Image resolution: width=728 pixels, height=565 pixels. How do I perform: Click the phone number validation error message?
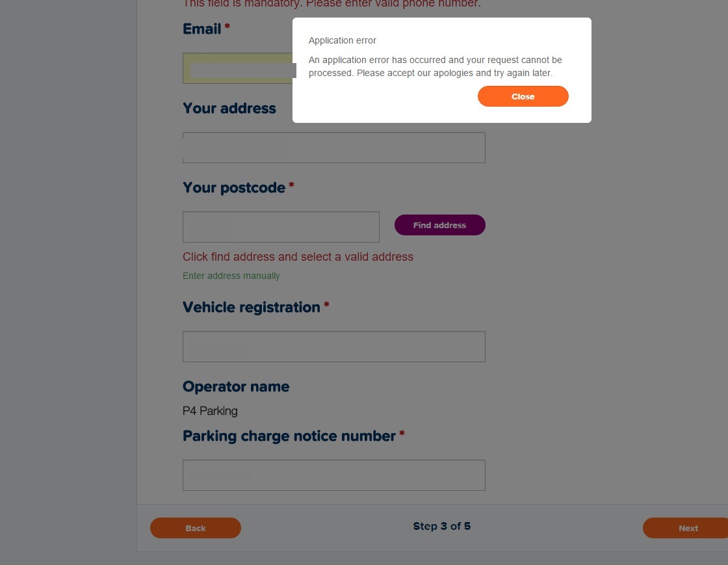331,4
